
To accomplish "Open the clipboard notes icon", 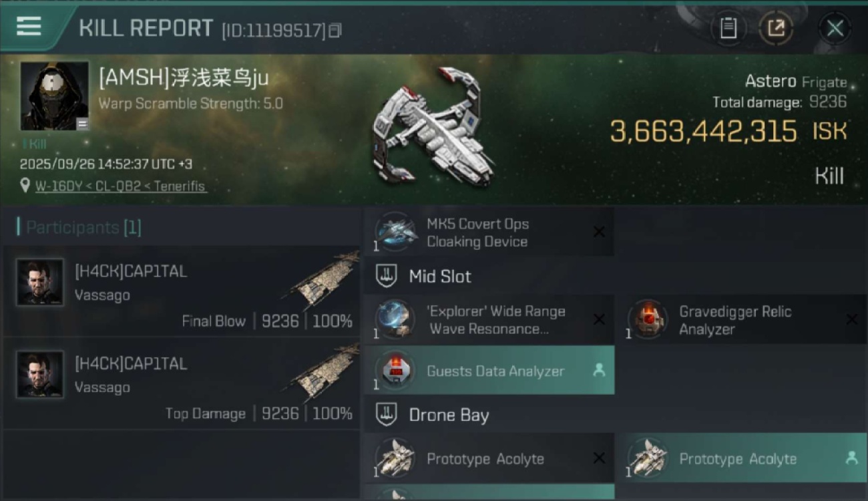I will (x=728, y=29).
